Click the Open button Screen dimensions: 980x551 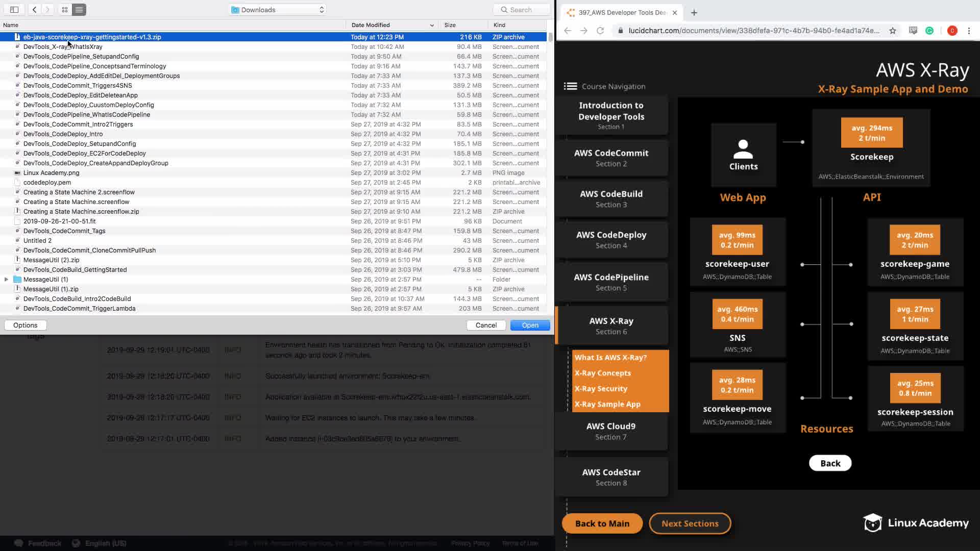point(530,325)
